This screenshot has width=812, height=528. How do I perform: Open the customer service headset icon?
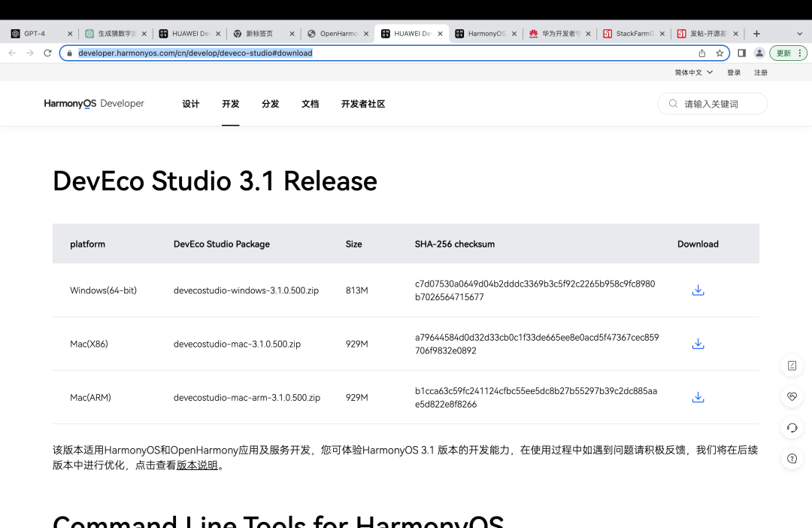[x=792, y=427]
